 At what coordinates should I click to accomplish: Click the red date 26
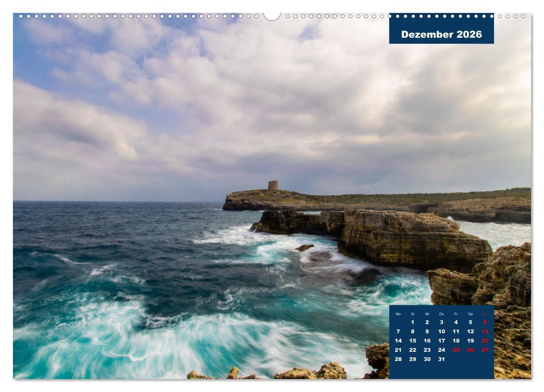click(x=470, y=350)
